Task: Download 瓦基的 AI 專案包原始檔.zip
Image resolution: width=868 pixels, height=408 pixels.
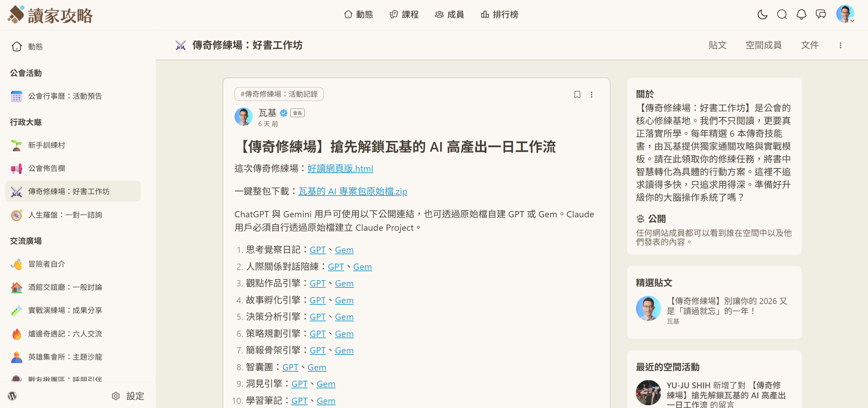Action: click(353, 191)
